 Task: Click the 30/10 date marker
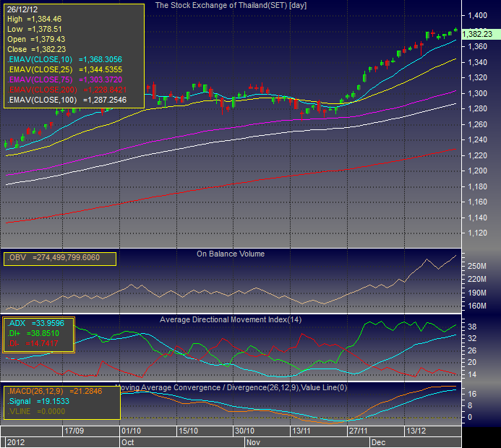(x=245, y=431)
